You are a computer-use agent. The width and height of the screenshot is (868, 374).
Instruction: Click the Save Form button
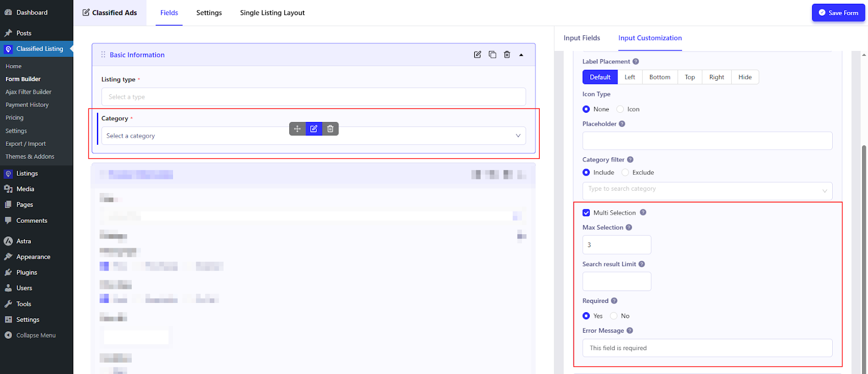point(838,12)
